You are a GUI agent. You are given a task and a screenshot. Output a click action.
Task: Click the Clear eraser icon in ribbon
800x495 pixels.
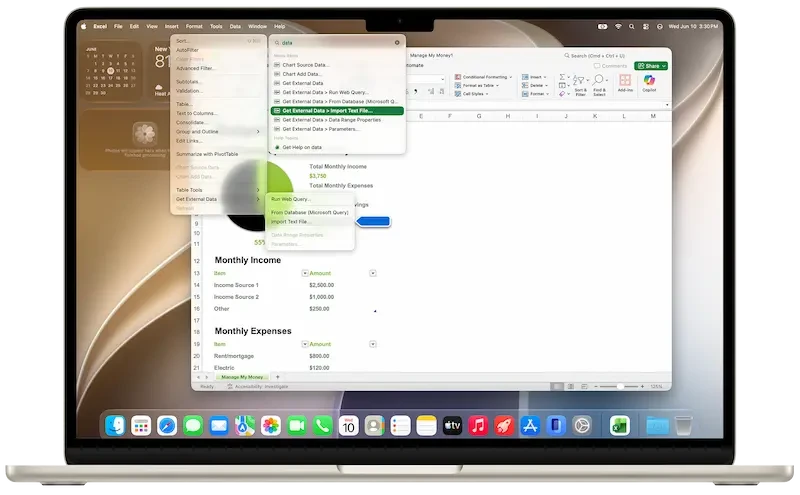click(562, 94)
